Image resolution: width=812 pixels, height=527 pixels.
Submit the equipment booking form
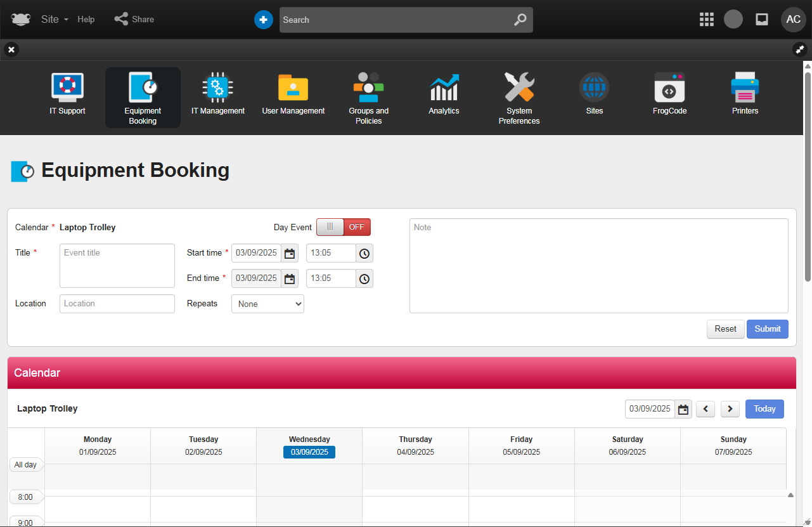(x=767, y=329)
